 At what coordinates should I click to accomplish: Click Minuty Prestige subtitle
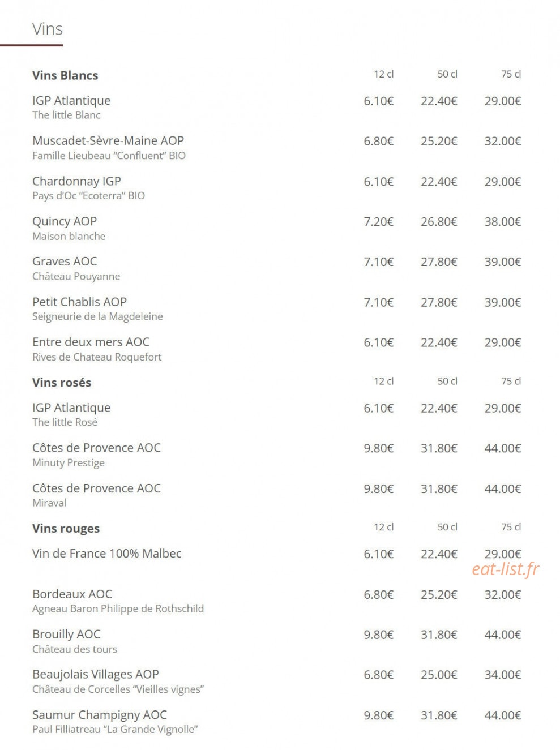coord(69,463)
